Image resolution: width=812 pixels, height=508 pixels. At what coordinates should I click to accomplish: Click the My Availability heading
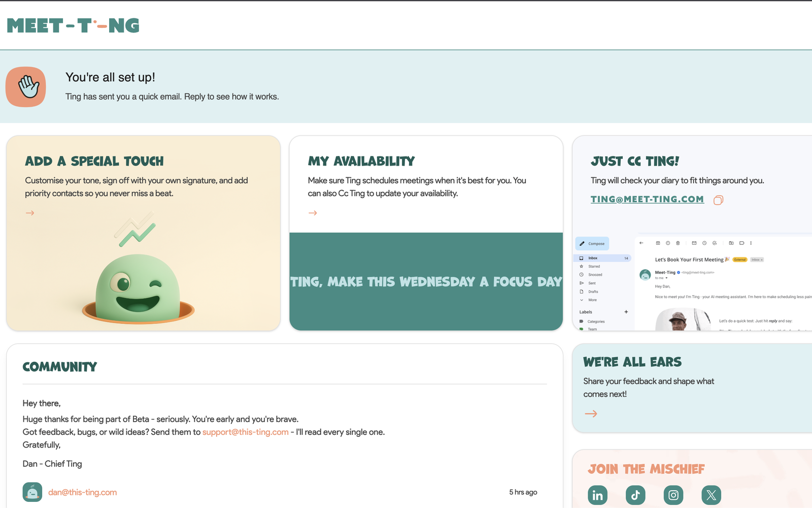361,161
